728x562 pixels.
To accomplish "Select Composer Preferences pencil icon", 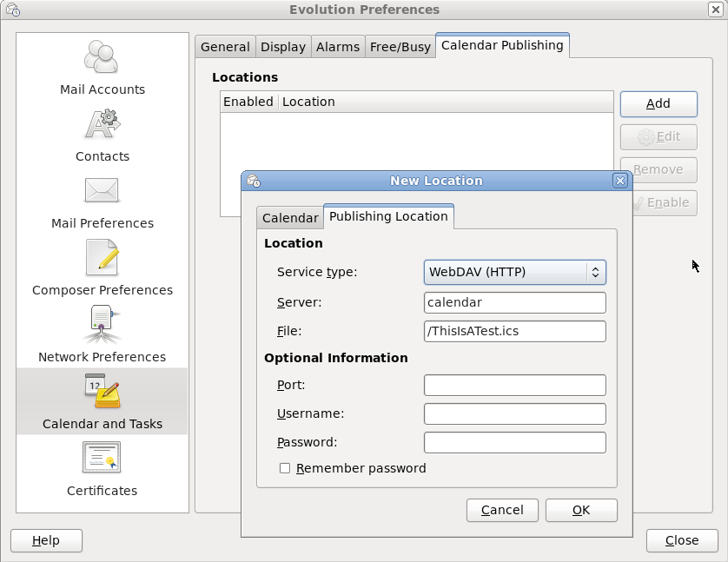I will 103,257.
